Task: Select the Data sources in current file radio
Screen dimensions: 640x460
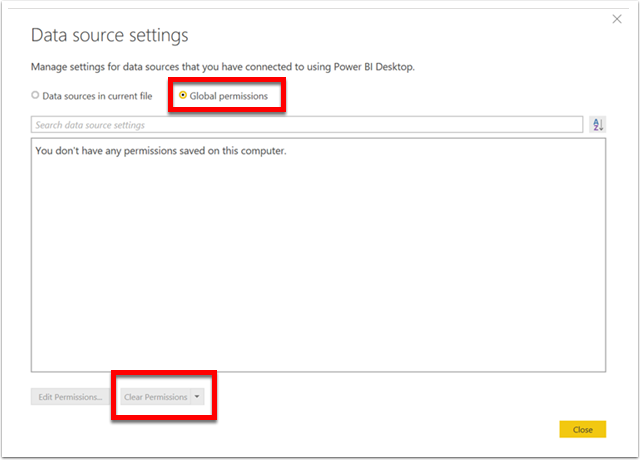Action: (x=35, y=95)
